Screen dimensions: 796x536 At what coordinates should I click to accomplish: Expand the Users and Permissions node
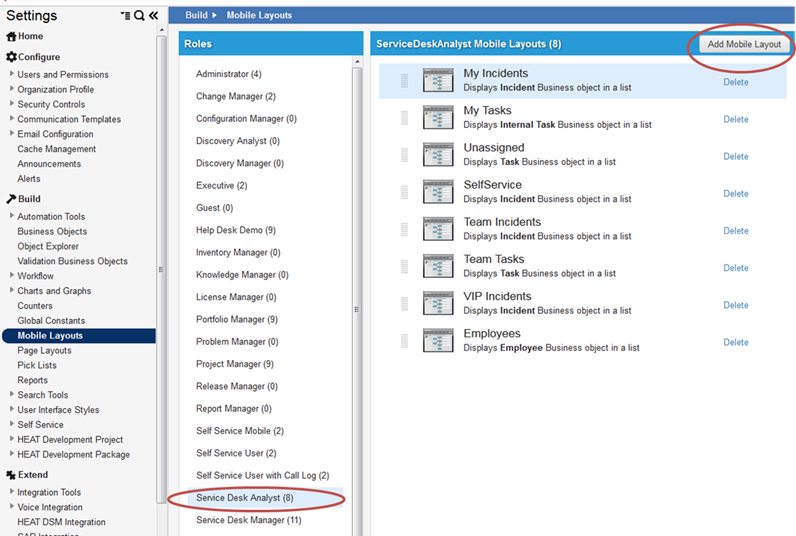(x=12, y=74)
